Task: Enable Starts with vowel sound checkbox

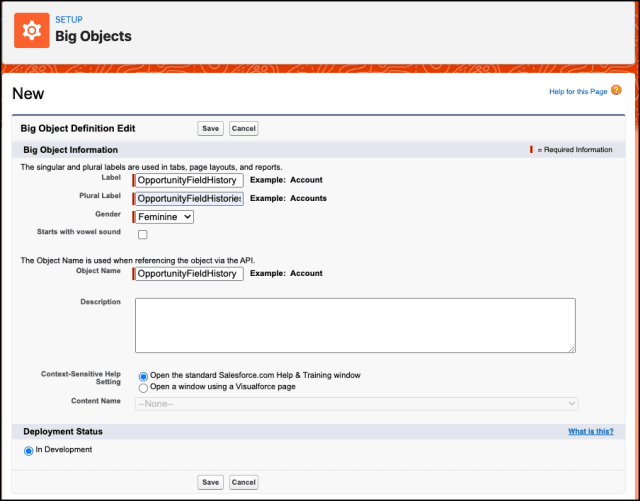Action: [142, 235]
